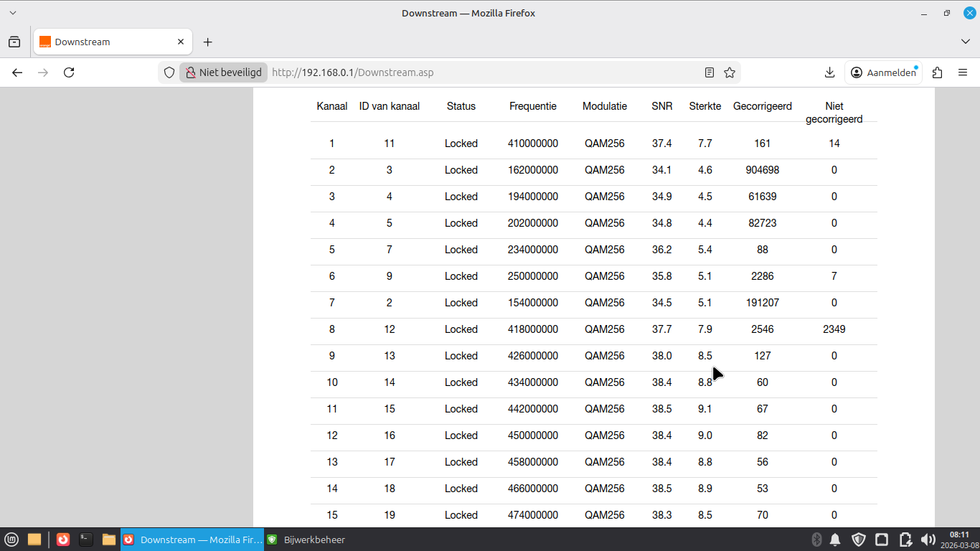Select frequency value 450000000
This screenshot has width=980, height=551.
click(x=533, y=435)
